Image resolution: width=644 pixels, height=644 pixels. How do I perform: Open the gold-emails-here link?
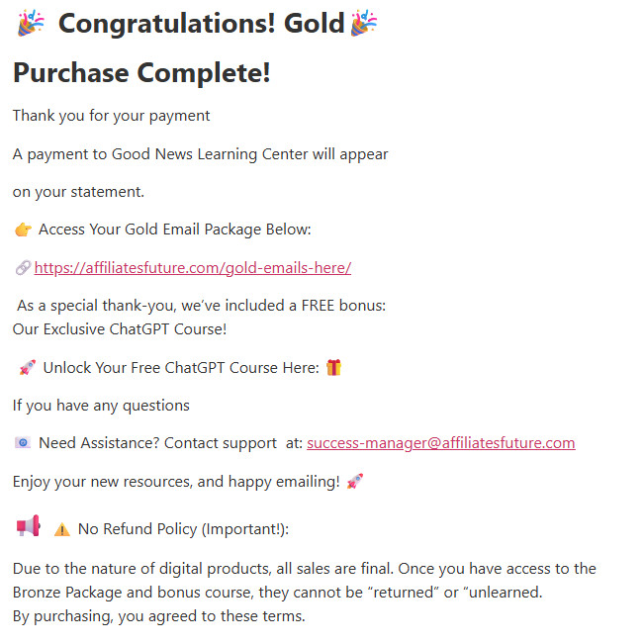(193, 268)
